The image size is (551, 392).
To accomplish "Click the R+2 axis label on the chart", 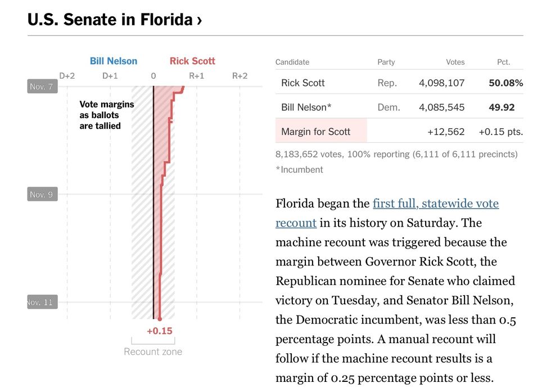I will [240, 75].
